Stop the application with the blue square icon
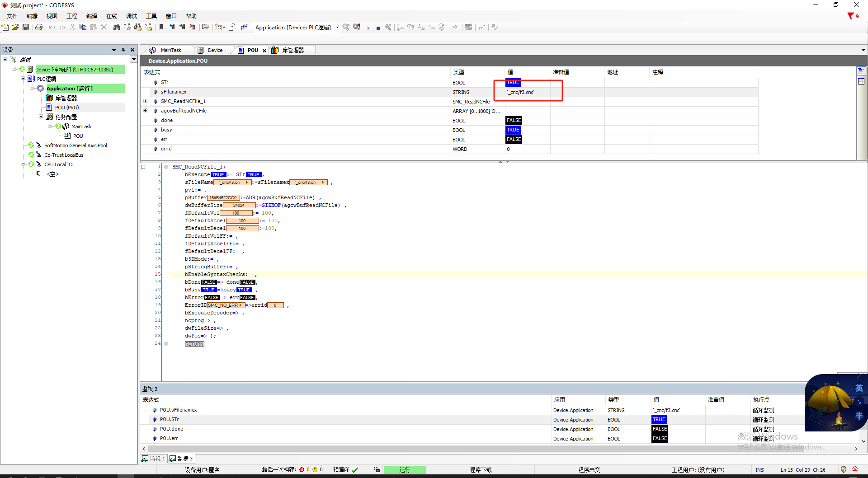The image size is (868, 478). (378, 28)
